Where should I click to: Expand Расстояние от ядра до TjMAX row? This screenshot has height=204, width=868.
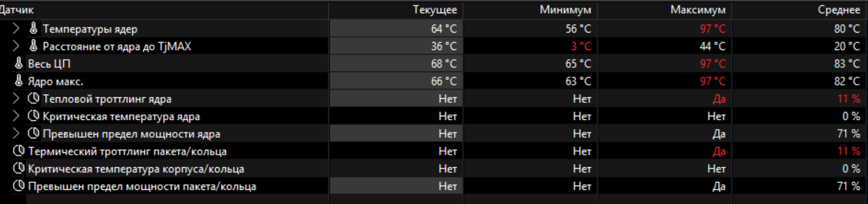pyautogui.click(x=16, y=46)
